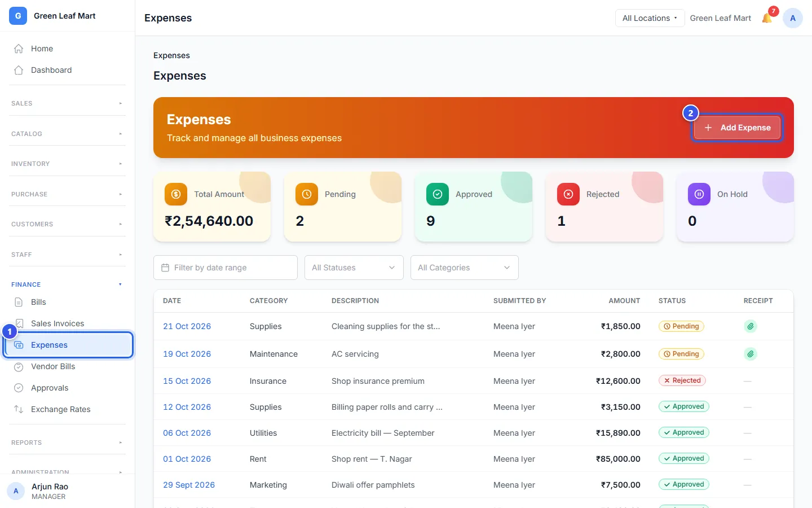Viewport: 812px width, 508px height.
Task: Click the Diwali offer pamphlets description
Action: point(373,485)
